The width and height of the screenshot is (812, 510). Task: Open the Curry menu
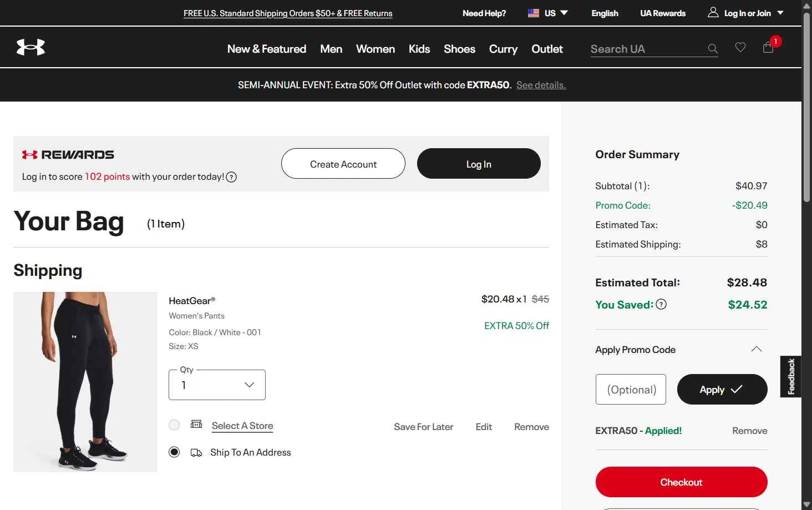pyautogui.click(x=503, y=49)
